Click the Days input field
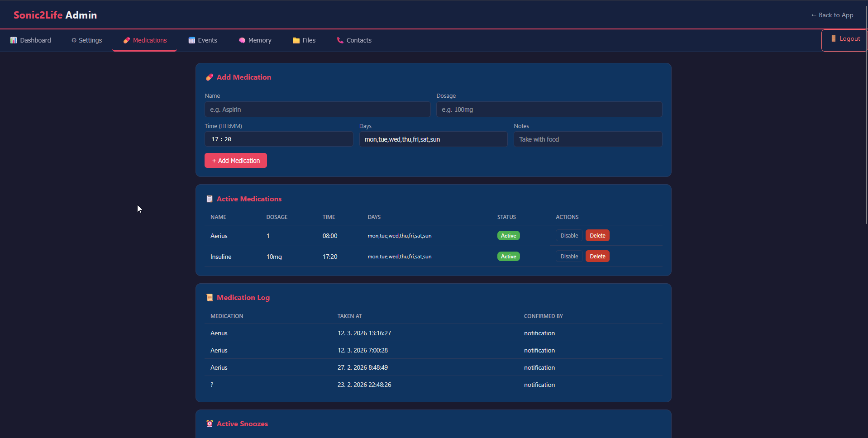Viewport: 868px width, 438px height. [433, 139]
